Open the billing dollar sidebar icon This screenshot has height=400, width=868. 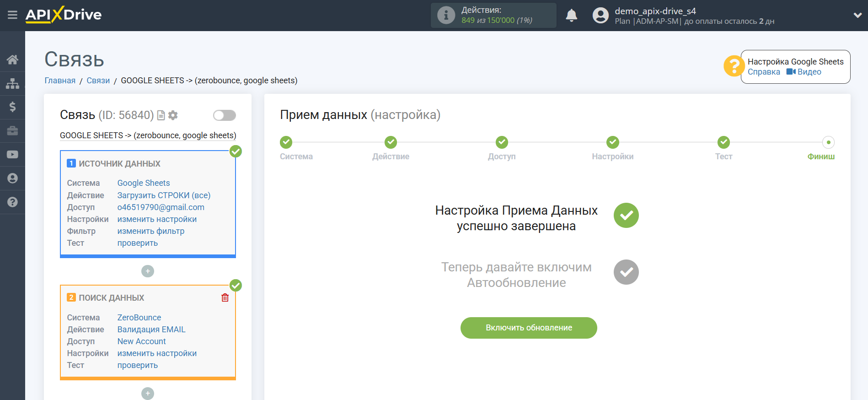[x=12, y=107]
